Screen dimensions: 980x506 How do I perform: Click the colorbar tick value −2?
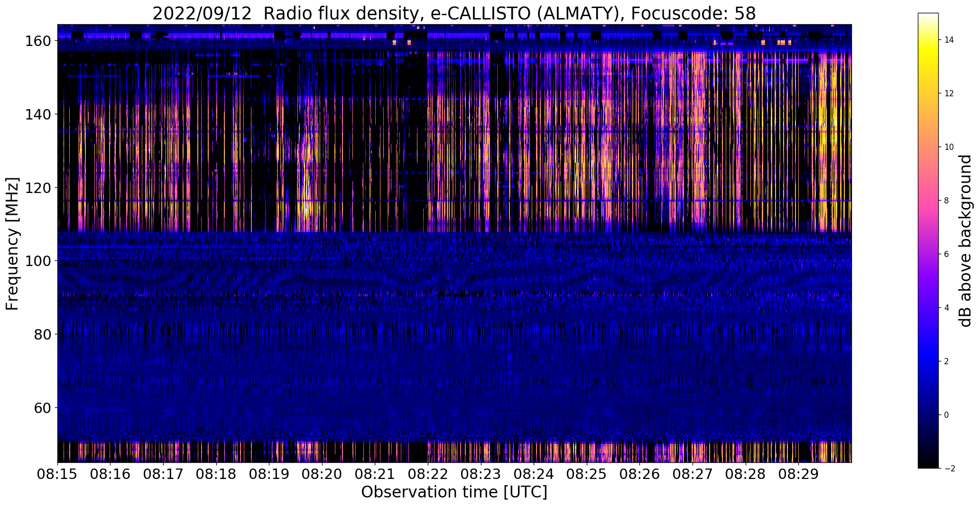[949, 469]
